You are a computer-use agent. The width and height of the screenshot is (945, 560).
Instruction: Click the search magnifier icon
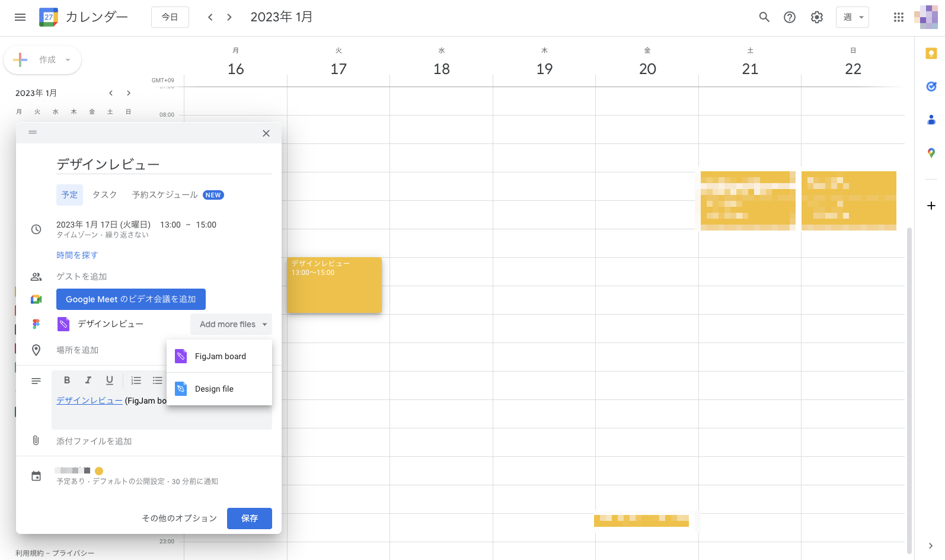(764, 17)
